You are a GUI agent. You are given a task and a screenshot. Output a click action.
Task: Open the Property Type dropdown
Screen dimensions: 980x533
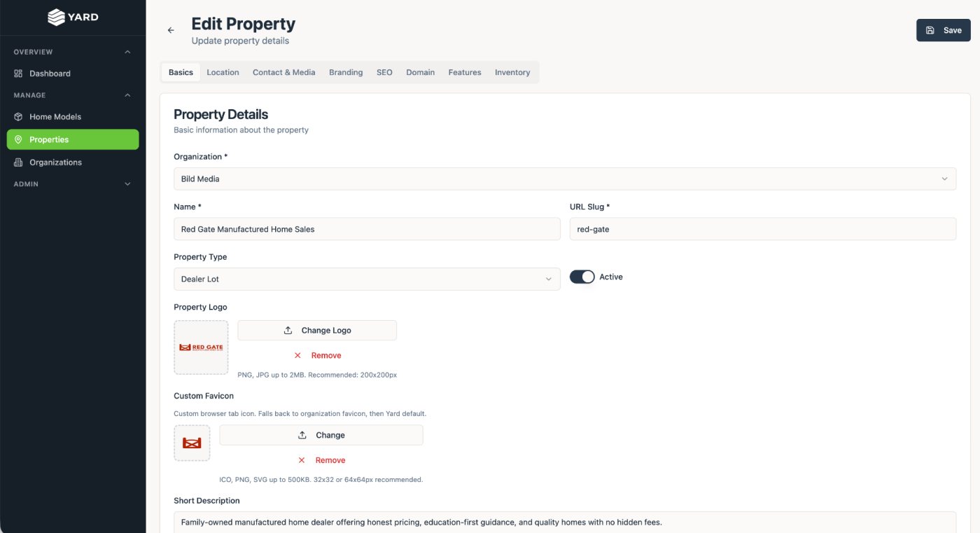(367, 279)
